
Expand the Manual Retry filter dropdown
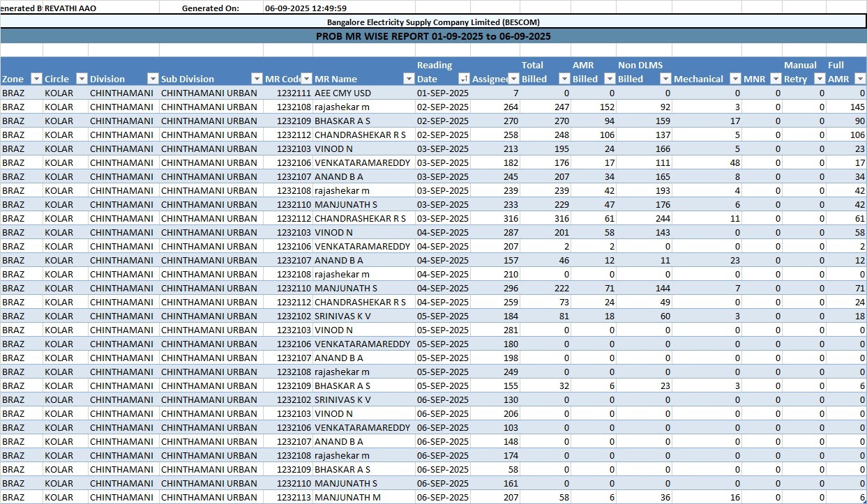[820, 79]
